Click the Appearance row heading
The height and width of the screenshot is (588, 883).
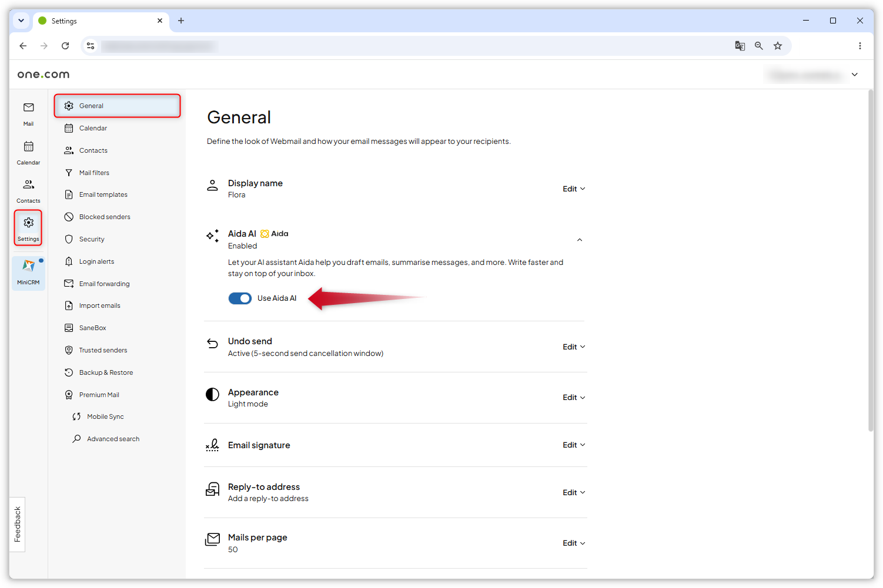pyautogui.click(x=253, y=392)
